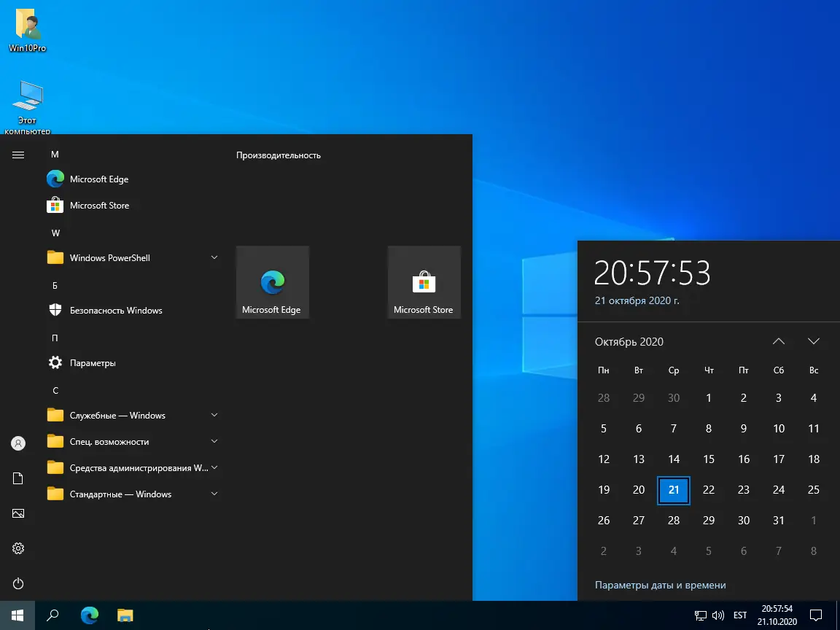Open File Explorer from the taskbar
840x630 pixels.
[125, 615]
